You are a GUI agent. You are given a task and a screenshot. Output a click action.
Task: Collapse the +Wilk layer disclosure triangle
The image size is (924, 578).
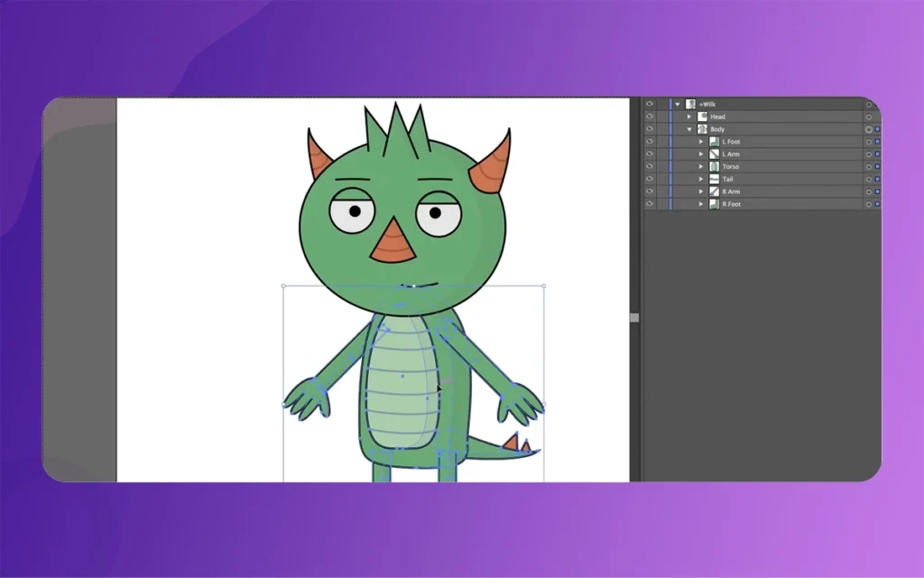pos(678,104)
